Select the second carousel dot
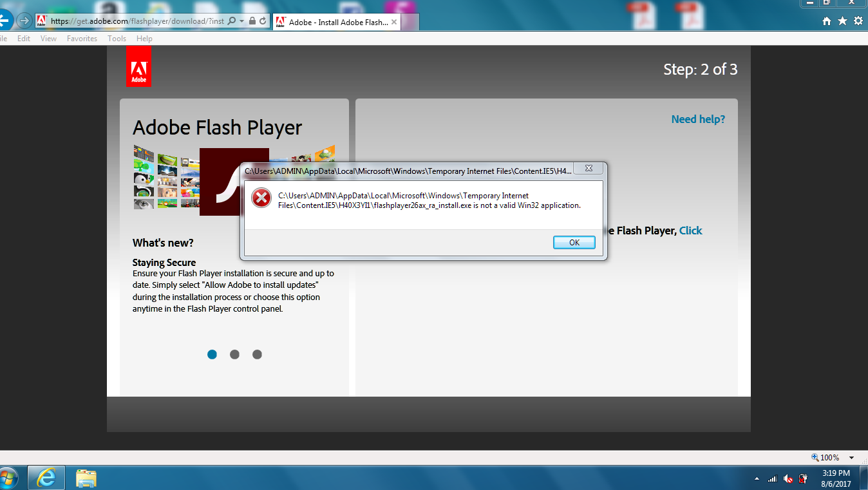 click(234, 354)
